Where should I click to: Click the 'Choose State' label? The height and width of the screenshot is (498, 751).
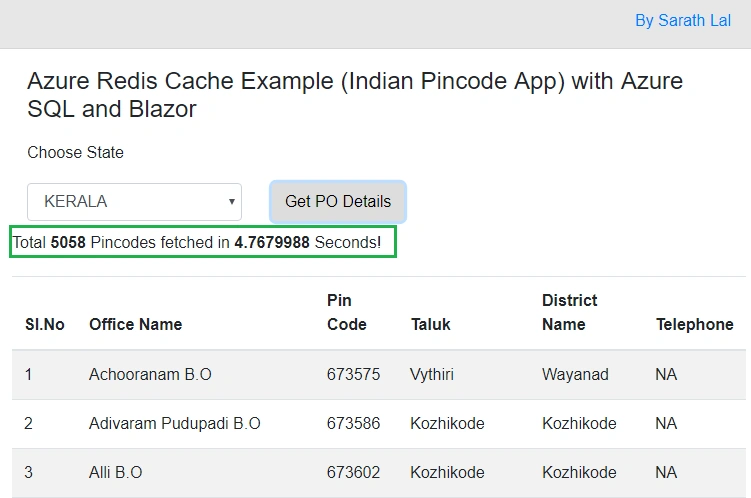click(x=76, y=152)
